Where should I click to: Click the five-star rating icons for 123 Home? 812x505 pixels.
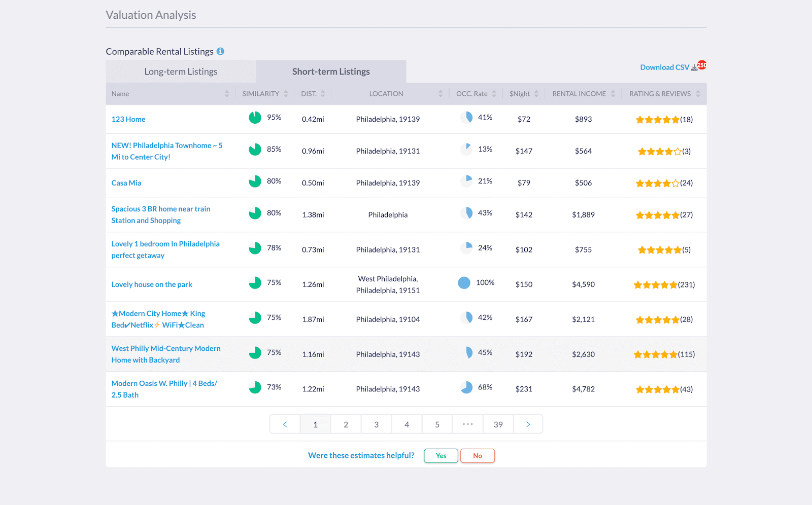click(657, 120)
